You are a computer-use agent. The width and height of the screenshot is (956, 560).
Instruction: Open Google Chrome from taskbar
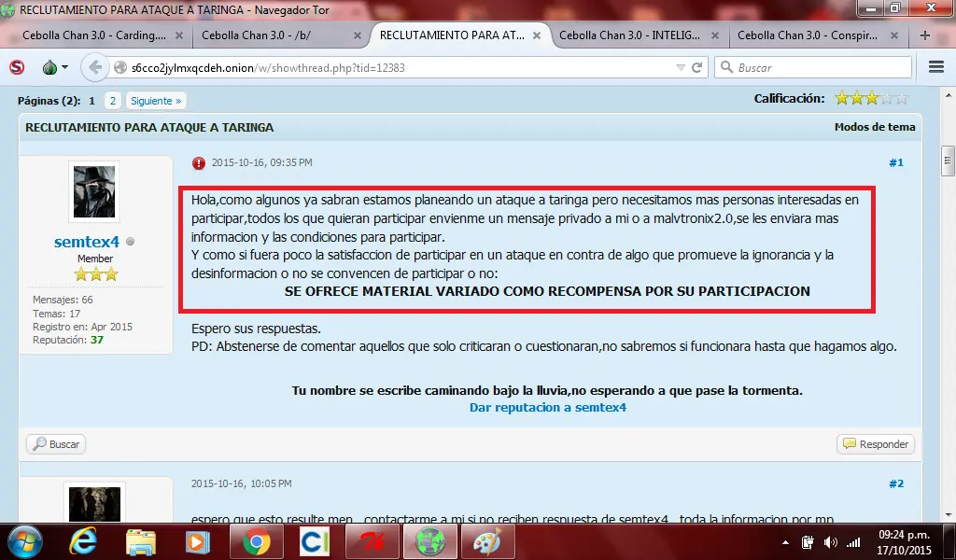256,541
